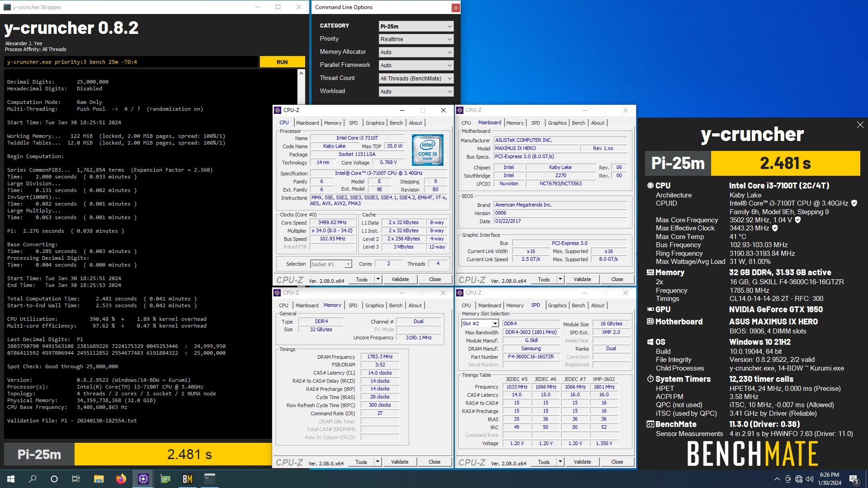Viewport: 868px width, 488px height.
Task: Click the yellow RUN button in y-cruncher Wrapper
Action: pos(282,62)
